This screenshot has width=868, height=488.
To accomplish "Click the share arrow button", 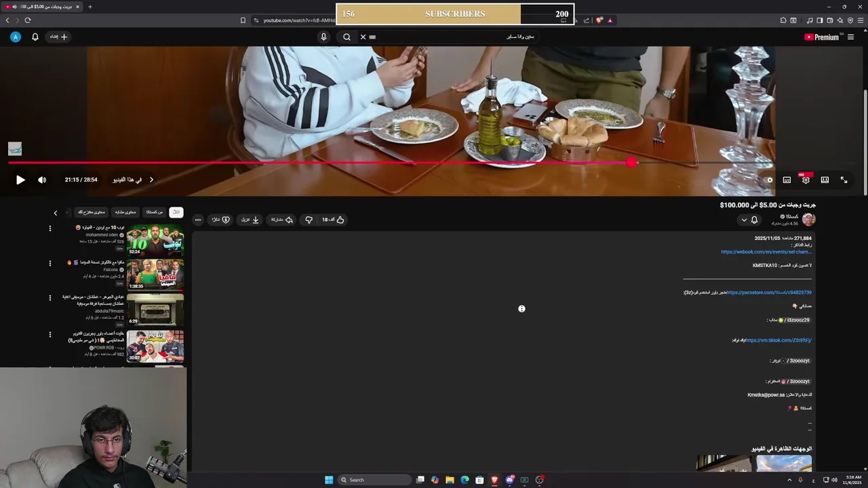I will (x=282, y=220).
